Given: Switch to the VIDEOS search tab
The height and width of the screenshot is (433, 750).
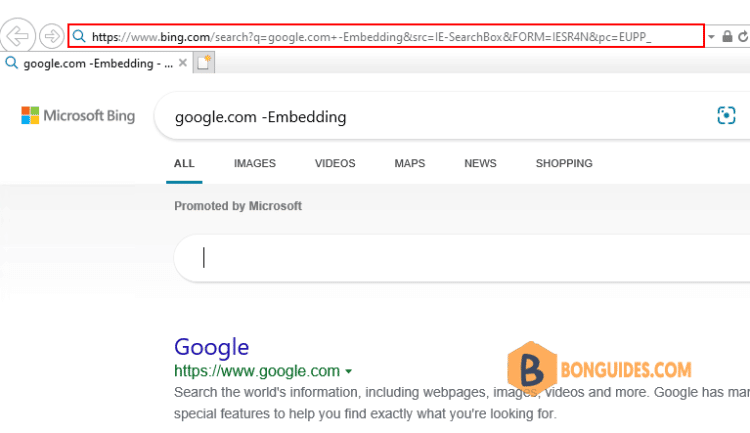Looking at the screenshot, I should coord(335,163).
